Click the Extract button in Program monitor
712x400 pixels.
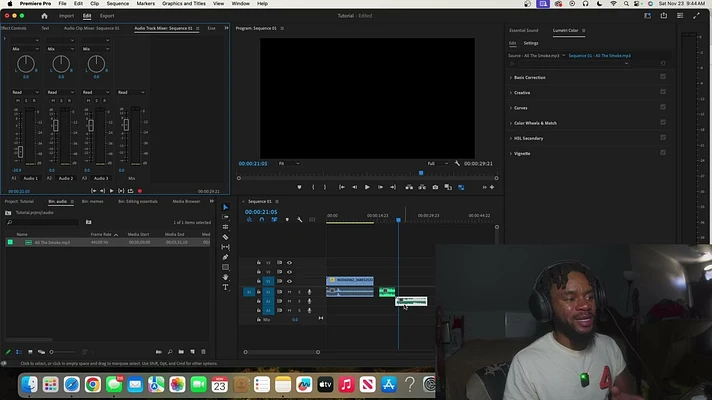pos(422,187)
